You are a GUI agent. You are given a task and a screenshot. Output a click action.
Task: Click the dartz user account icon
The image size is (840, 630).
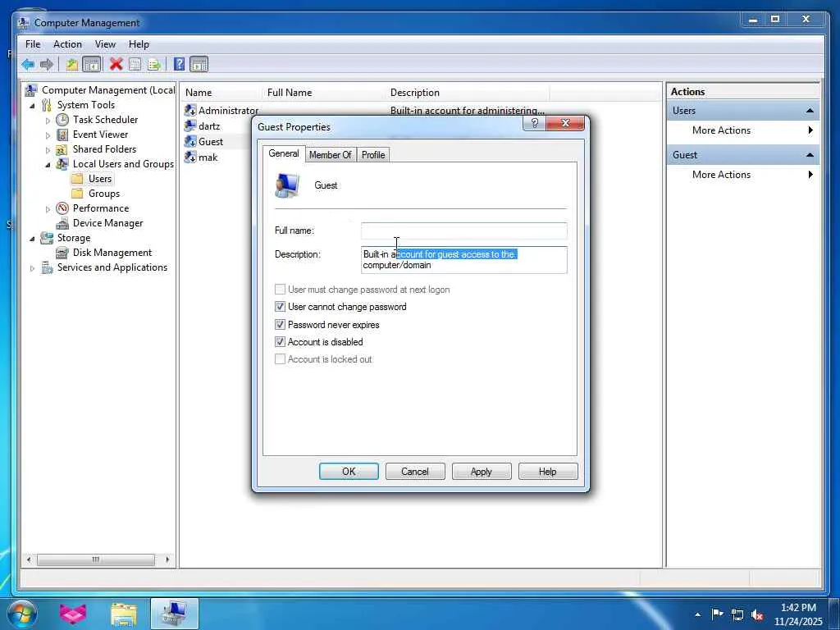pos(190,126)
